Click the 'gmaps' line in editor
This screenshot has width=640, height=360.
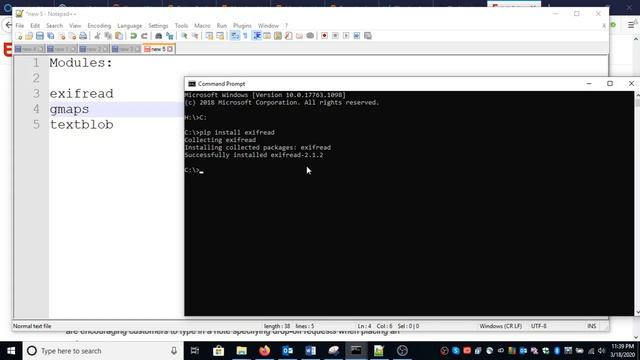tap(69, 109)
